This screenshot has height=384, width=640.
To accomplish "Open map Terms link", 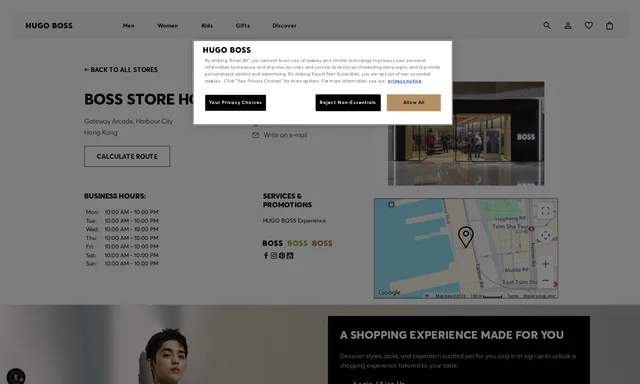I will tap(513, 296).
